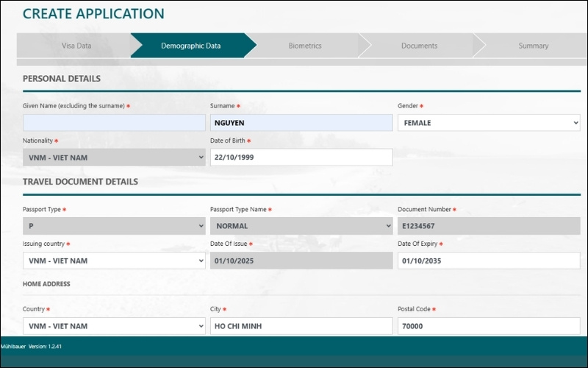Viewport: 588px width, 368px height.
Task: Expand the Nationality dropdown
Action: pos(114,158)
